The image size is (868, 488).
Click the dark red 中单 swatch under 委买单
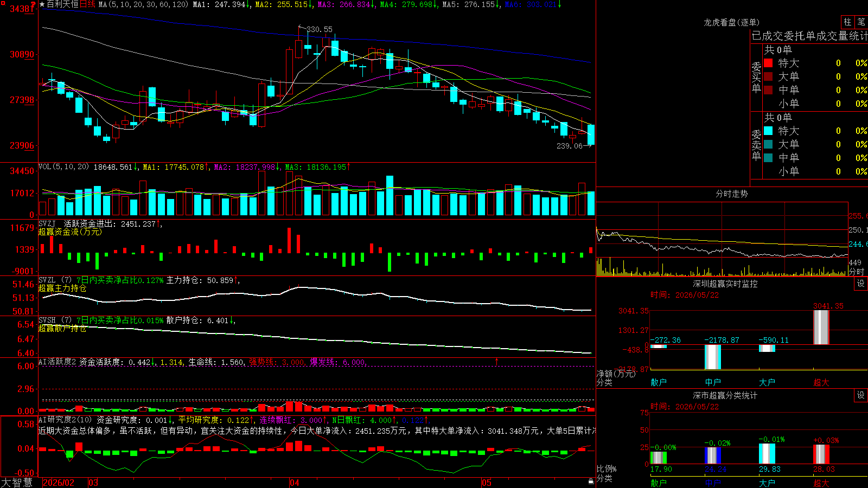[768, 89]
